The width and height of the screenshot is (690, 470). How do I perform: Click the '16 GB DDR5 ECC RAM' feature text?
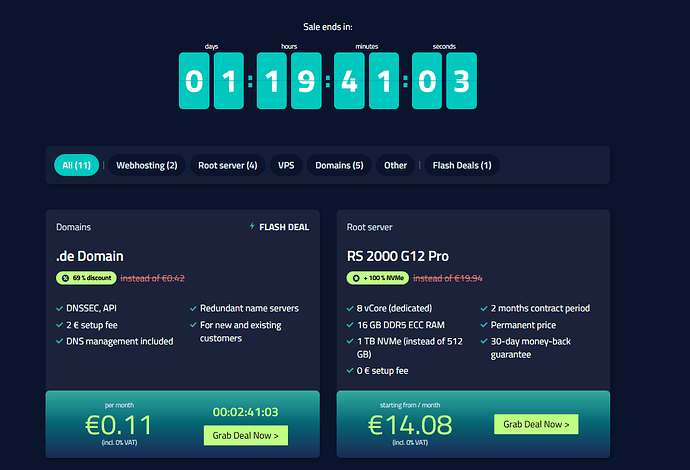(401, 325)
